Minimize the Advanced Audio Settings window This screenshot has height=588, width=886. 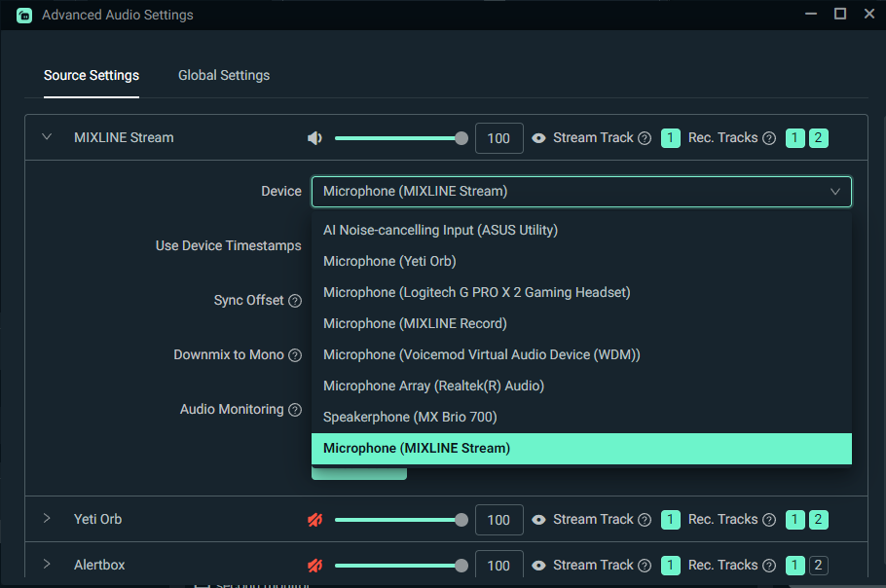(811, 14)
